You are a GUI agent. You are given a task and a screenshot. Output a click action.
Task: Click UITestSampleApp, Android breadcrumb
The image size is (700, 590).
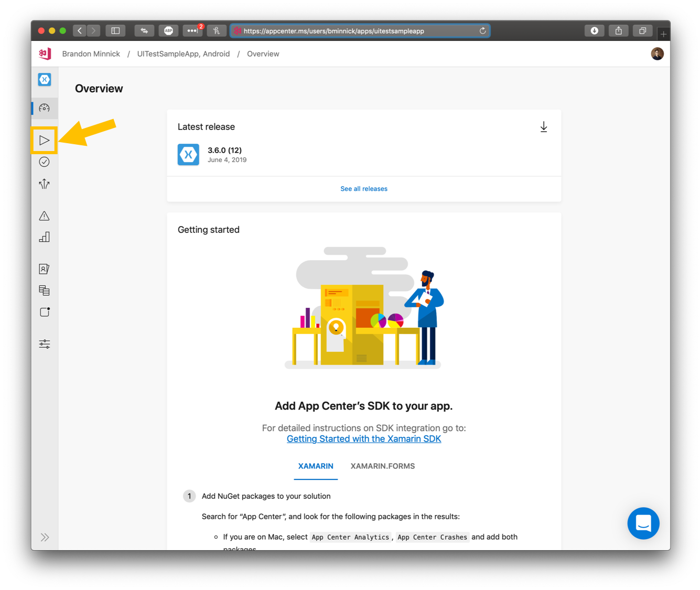point(184,54)
